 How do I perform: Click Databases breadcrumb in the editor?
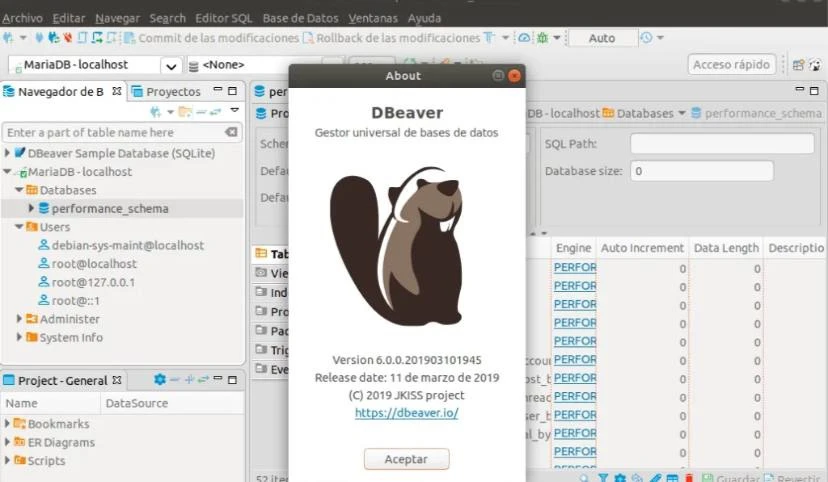pos(644,114)
